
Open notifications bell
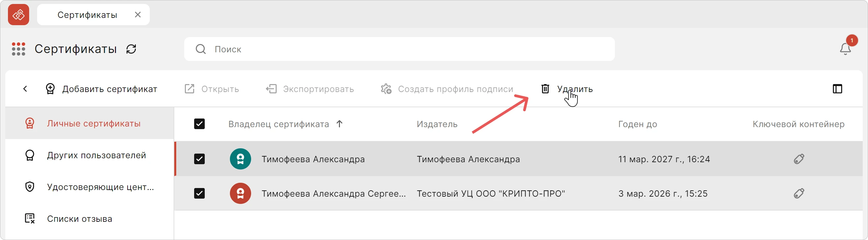845,49
